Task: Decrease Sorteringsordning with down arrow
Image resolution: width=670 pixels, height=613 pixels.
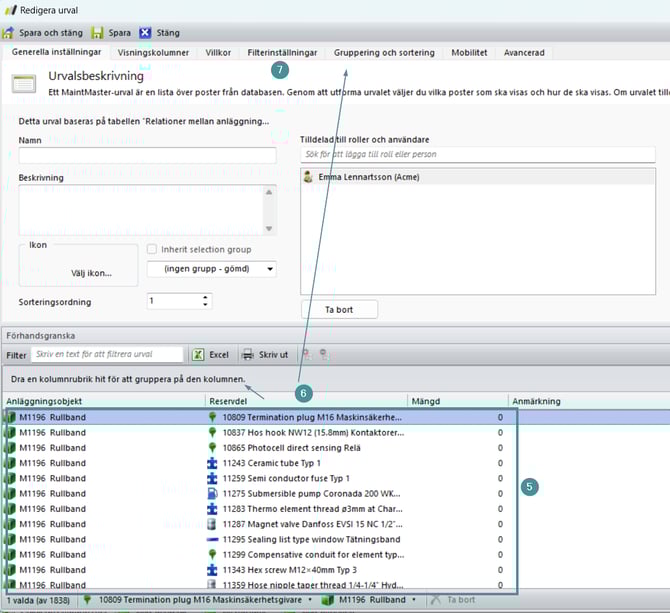Action: pos(206,305)
